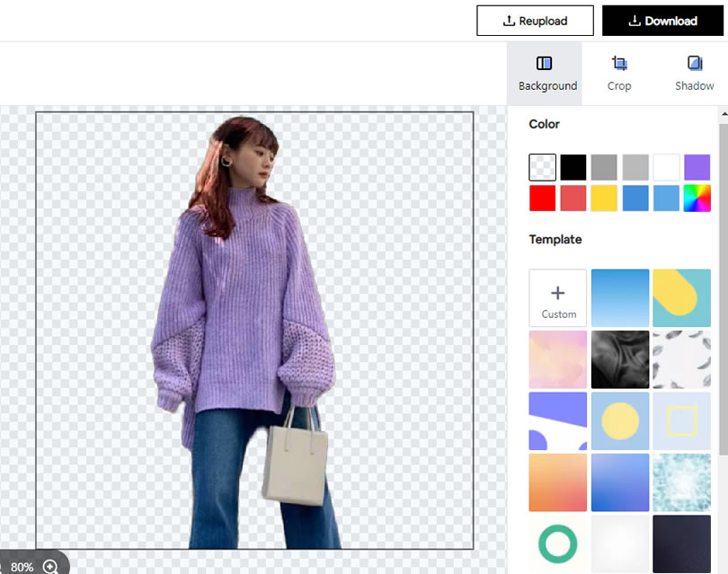Choose the template with yellow square outline
This screenshot has width=728, height=574.
point(681,421)
